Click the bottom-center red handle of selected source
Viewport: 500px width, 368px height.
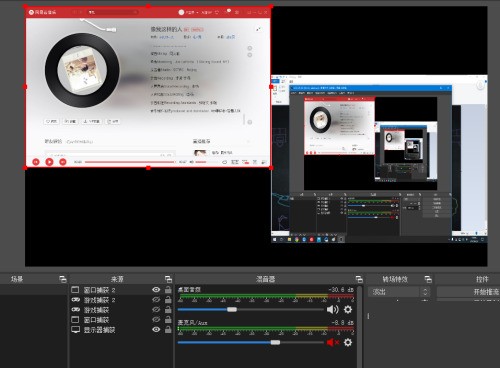click(x=148, y=168)
